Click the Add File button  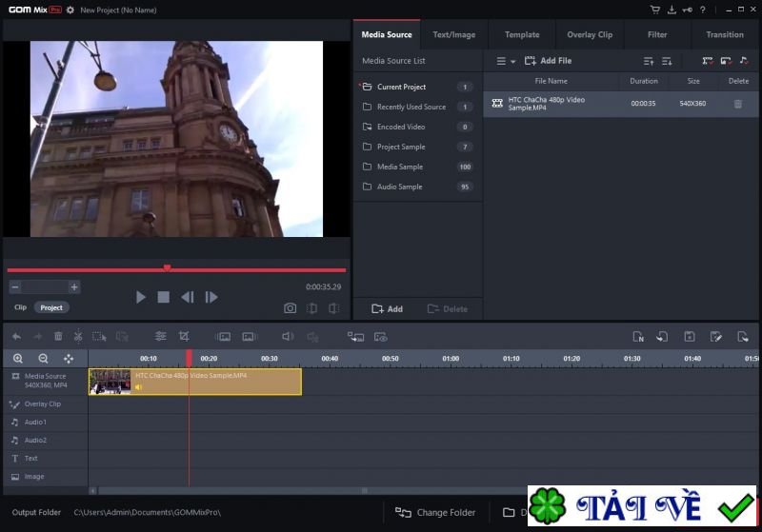[x=549, y=61]
